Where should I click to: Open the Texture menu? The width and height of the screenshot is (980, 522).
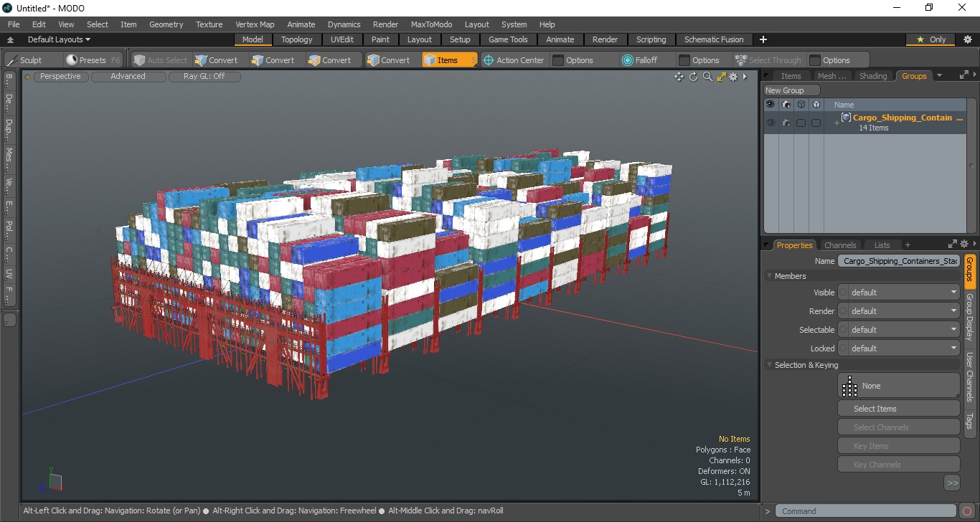pyautogui.click(x=209, y=24)
